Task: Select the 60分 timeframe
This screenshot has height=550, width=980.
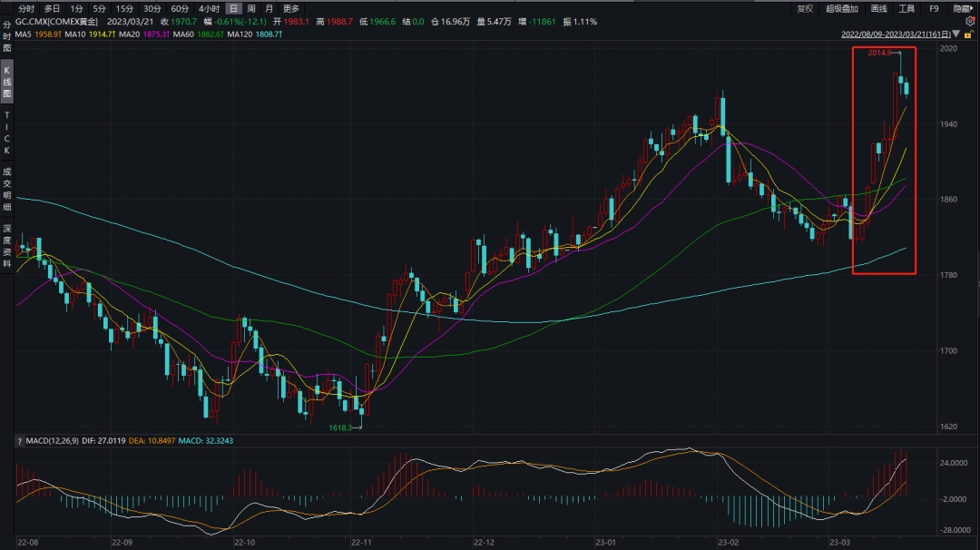Action: pos(180,8)
